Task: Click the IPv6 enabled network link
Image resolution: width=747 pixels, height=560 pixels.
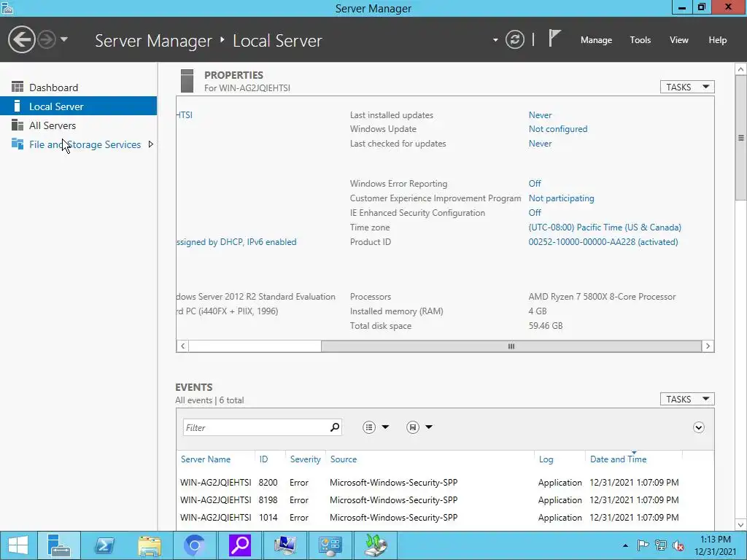Action: 236,242
